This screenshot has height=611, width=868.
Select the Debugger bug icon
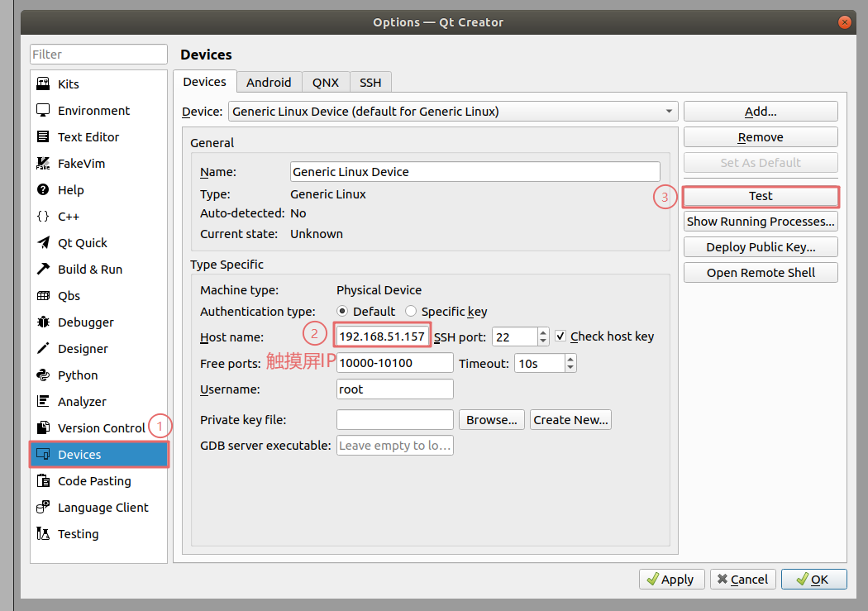click(43, 322)
